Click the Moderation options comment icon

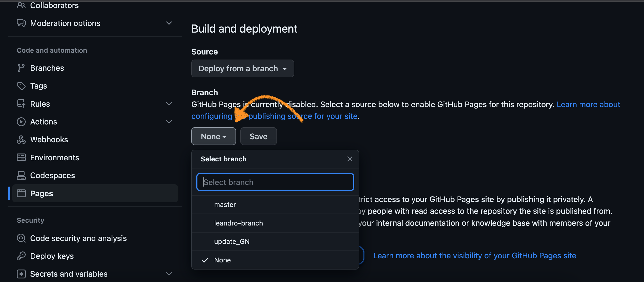(21, 23)
